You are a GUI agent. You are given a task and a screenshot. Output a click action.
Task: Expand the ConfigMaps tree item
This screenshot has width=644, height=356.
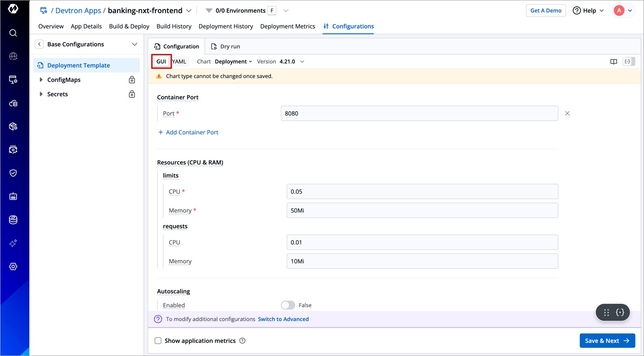tap(41, 80)
